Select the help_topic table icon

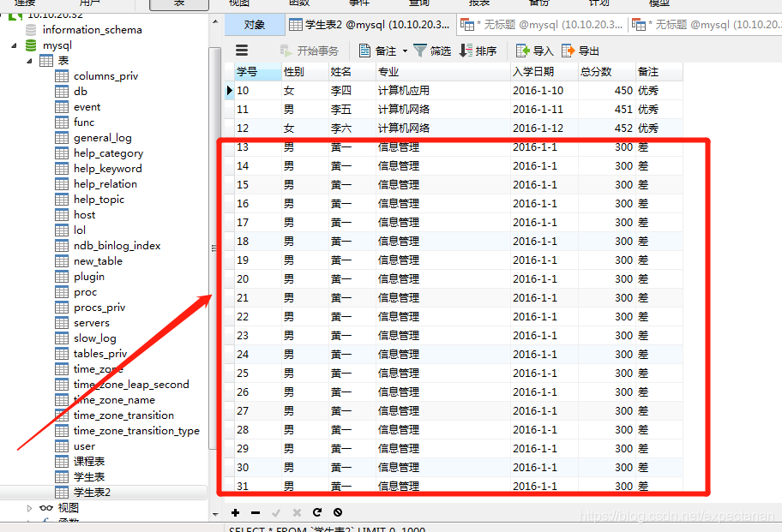click(62, 200)
